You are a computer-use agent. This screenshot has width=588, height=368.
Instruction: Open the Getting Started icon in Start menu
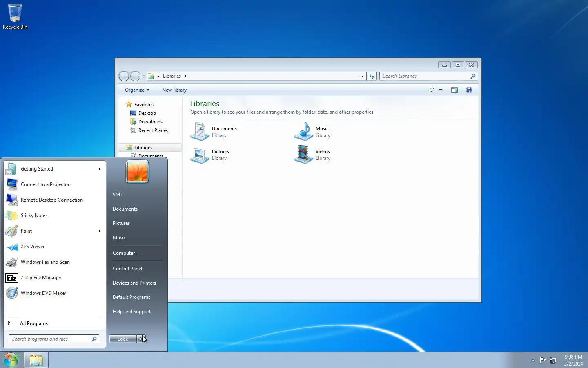coord(11,169)
